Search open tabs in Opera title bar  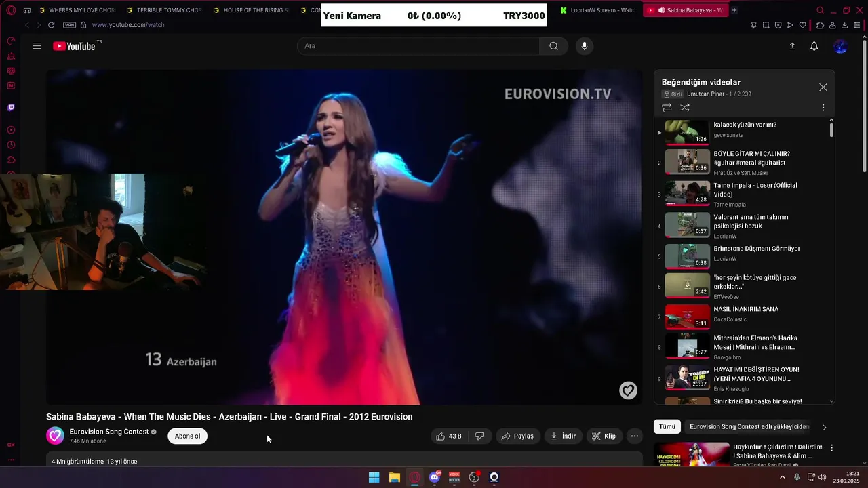click(820, 10)
